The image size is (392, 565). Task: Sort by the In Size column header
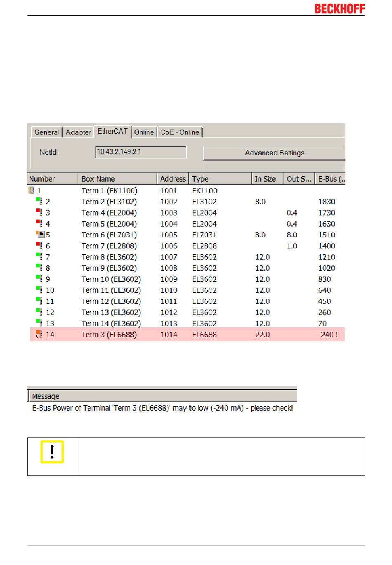(x=267, y=179)
